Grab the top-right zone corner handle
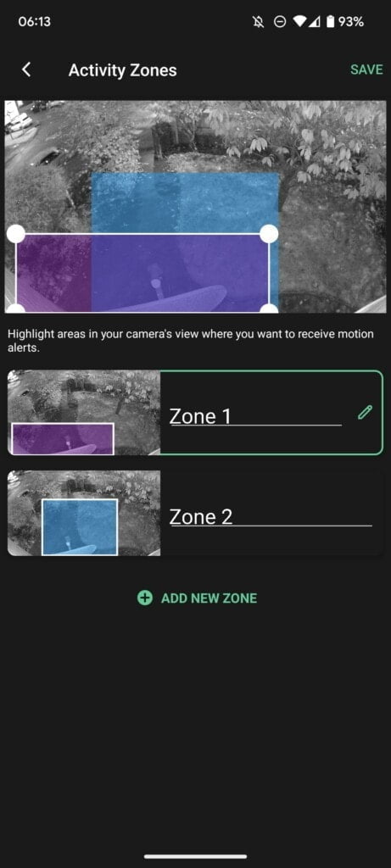This screenshot has height=868, width=391. (269, 234)
